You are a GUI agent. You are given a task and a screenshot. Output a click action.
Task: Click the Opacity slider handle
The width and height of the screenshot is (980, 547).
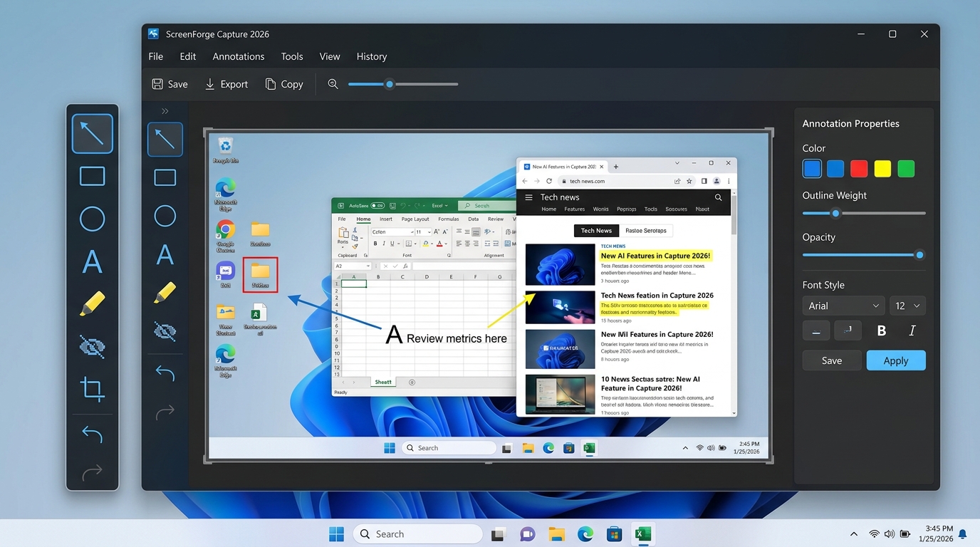point(920,255)
